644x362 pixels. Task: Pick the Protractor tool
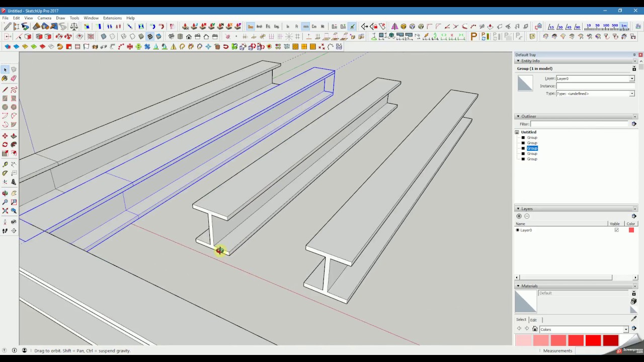point(5,173)
